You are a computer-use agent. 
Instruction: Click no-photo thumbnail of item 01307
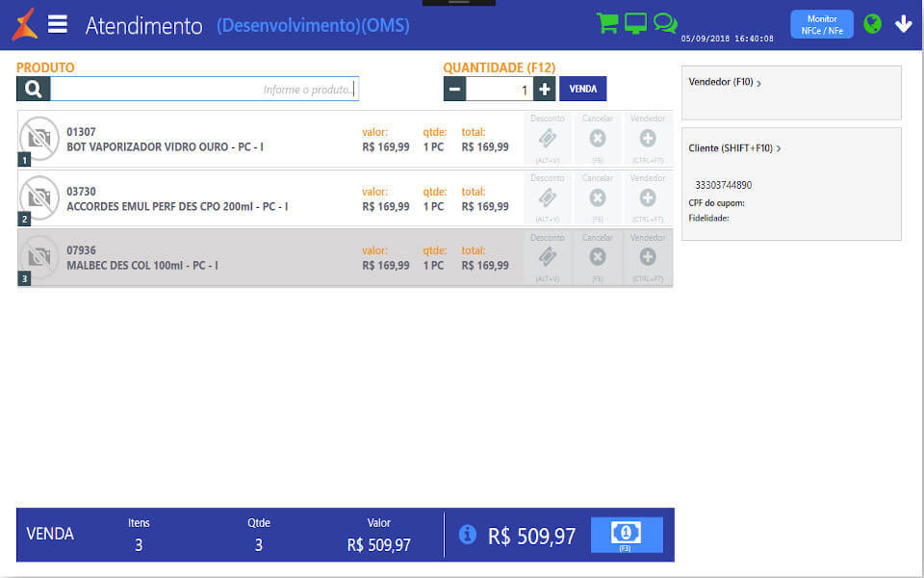coord(39,139)
